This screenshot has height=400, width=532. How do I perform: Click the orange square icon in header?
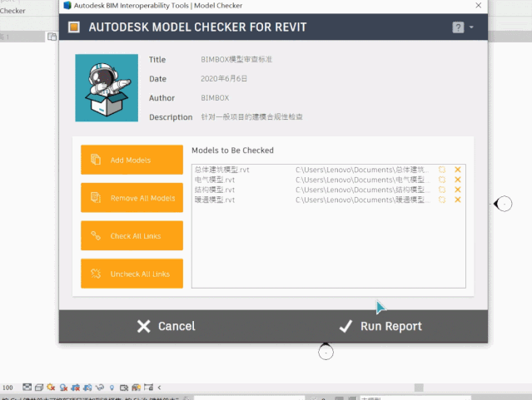[x=73, y=27]
